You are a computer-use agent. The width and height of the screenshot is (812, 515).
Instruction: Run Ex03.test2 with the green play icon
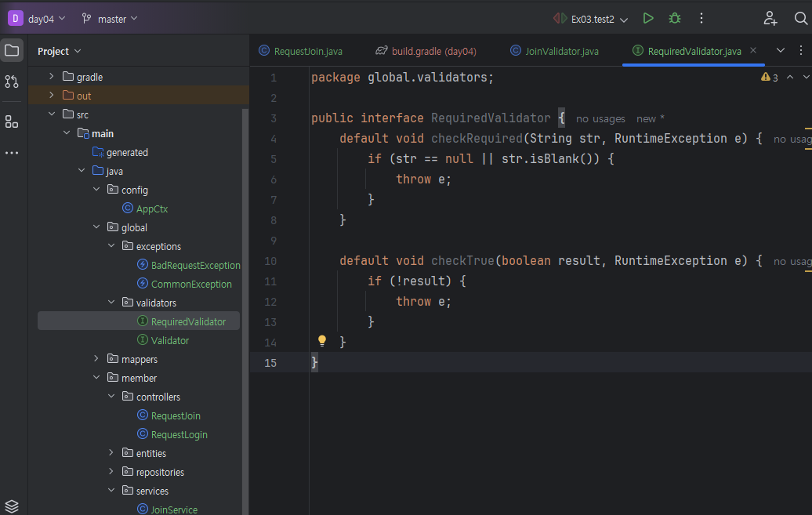[x=648, y=19]
